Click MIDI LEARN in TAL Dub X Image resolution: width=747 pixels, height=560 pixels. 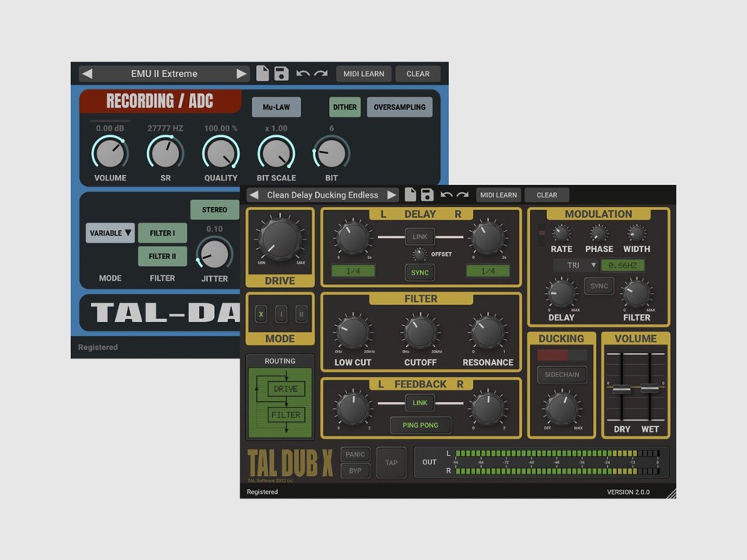coord(498,194)
